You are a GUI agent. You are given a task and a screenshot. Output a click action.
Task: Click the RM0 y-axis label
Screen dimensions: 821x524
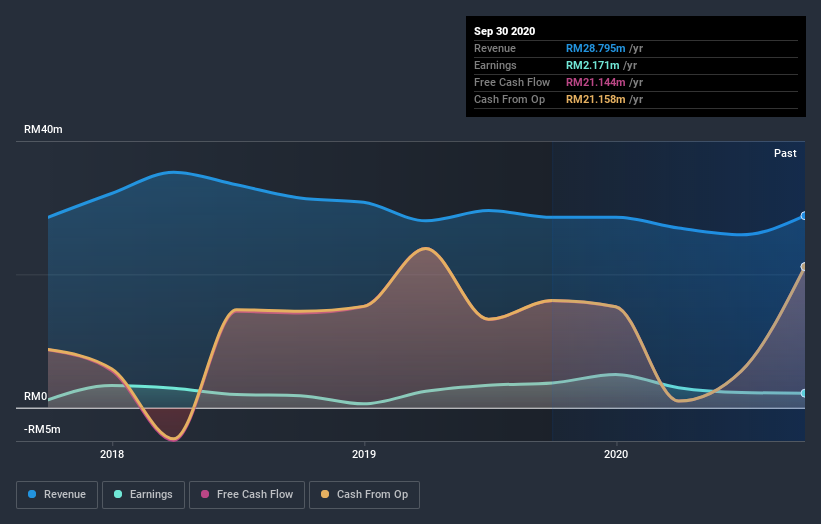pyautogui.click(x=36, y=396)
